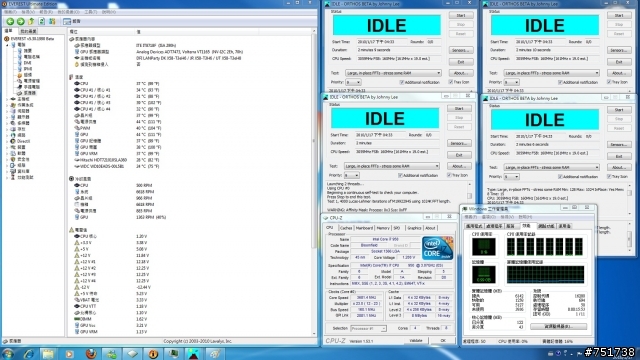Select the Sensor item highlighted in EVEREST tree
The height and width of the screenshot is (360, 640).
pyautogui.click(x=27, y=93)
